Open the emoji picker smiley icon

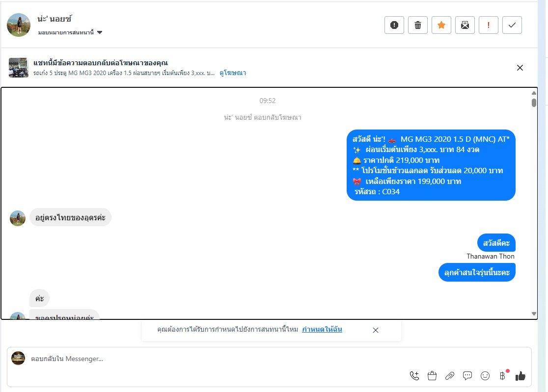(x=485, y=376)
